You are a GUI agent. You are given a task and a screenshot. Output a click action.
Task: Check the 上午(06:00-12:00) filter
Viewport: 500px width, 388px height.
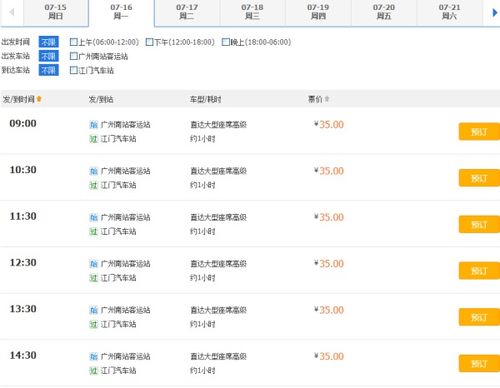pos(73,42)
